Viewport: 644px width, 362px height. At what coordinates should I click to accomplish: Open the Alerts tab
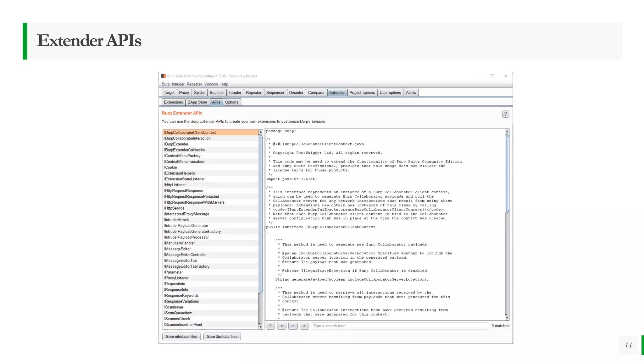click(411, 93)
